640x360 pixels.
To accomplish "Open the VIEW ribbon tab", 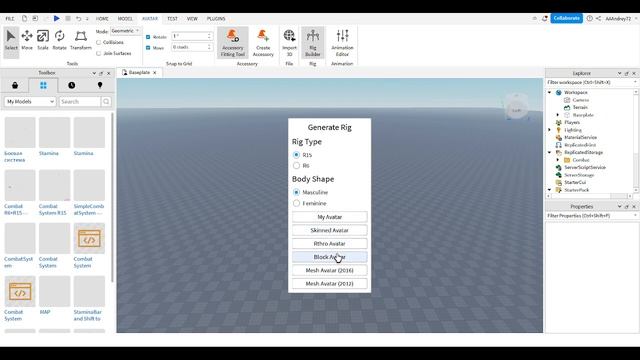I will point(192,19).
